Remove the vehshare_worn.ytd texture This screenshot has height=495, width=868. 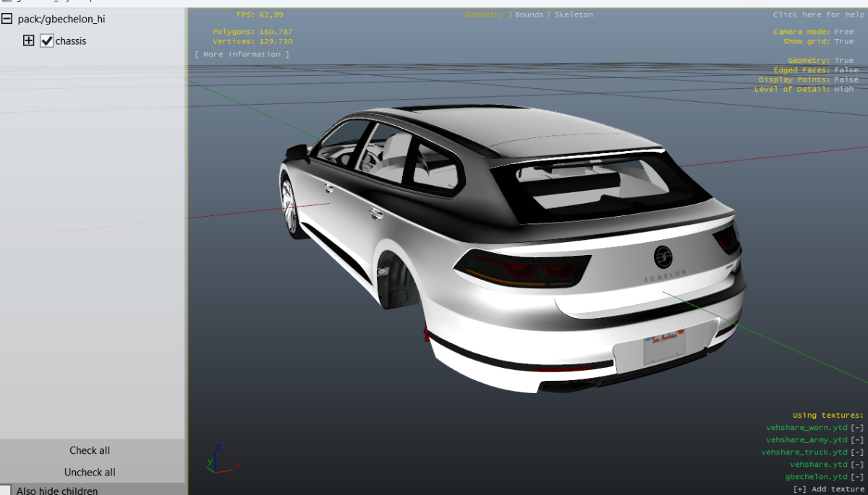857,428
